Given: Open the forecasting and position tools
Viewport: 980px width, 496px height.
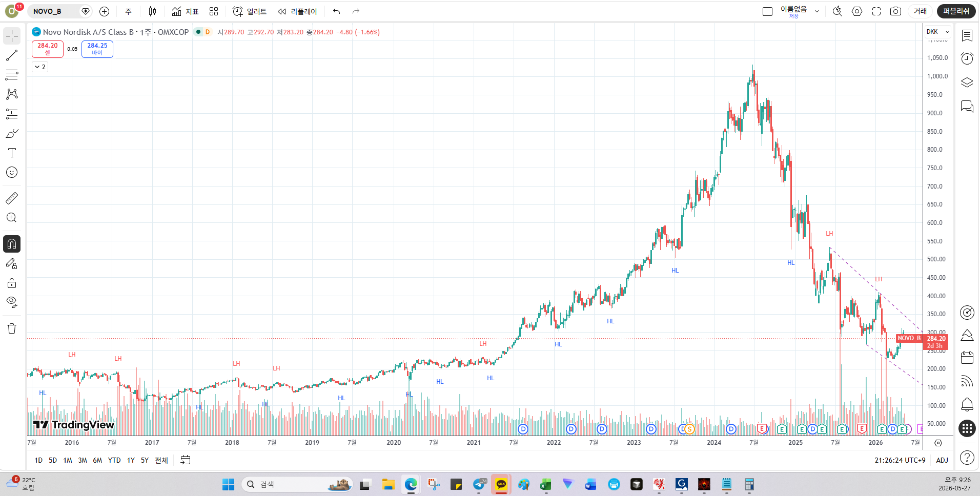Looking at the screenshot, I should (12, 114).
